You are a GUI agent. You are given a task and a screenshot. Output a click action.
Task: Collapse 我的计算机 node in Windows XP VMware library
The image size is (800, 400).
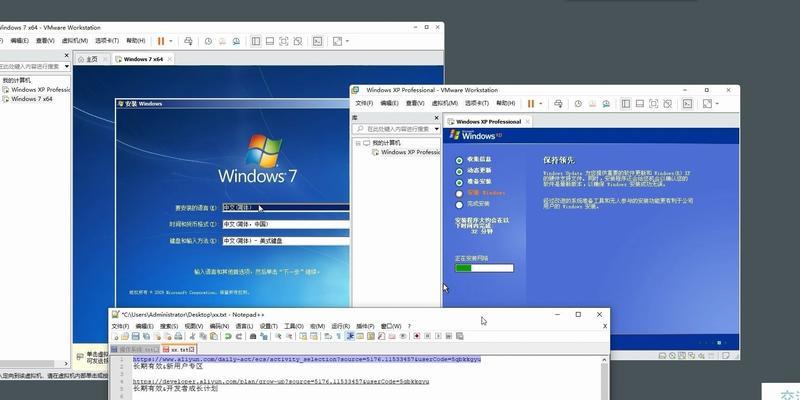[358, 143]
